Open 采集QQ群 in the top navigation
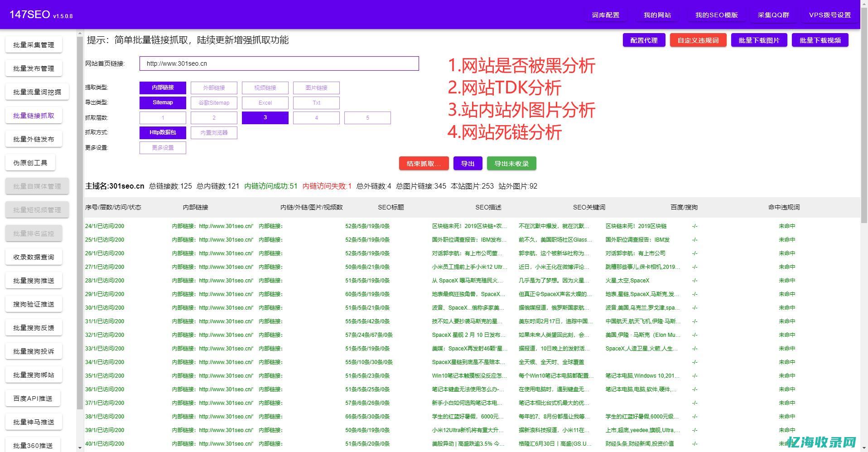The width and height of the screenshot is (868, 452). (x=773, y=15)
